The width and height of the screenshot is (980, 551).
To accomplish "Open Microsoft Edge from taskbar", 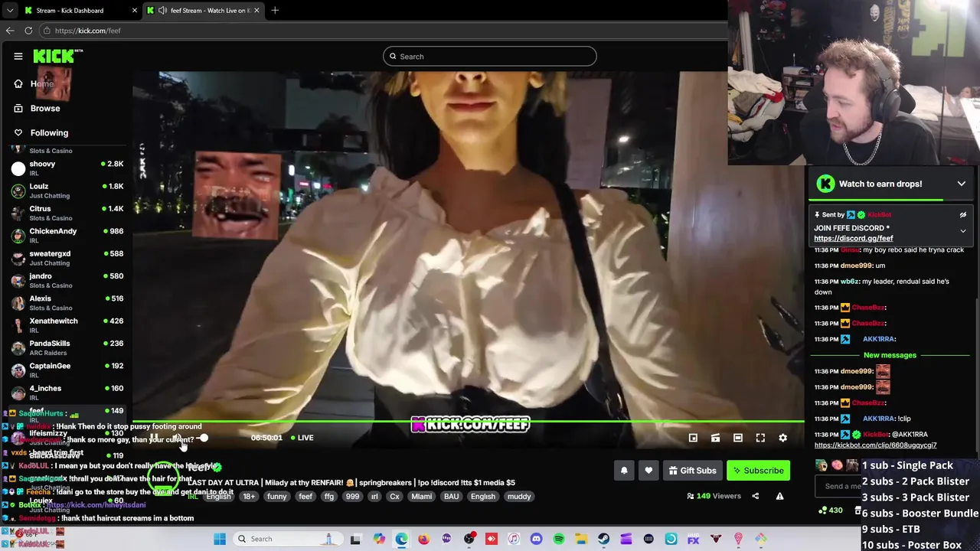I will point(401,539).
